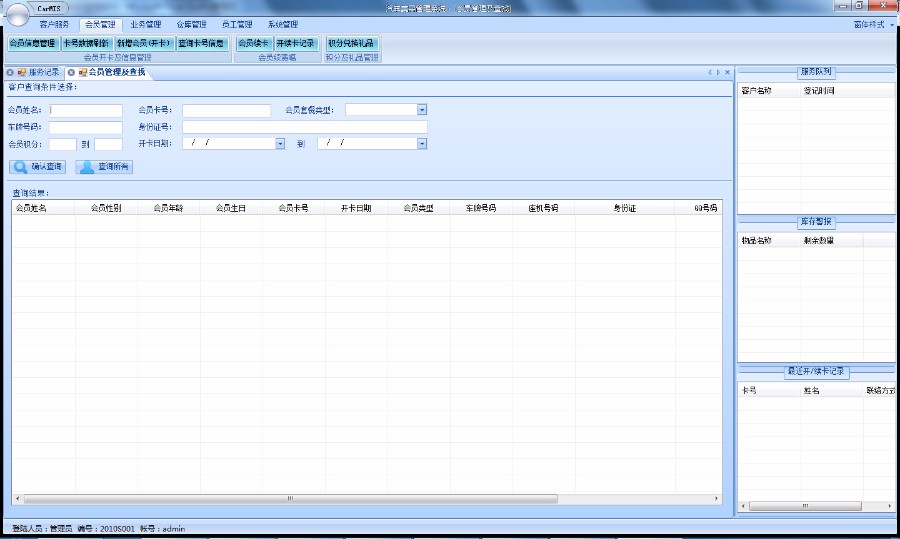Image resolution: width=900 pixels, height=539 pixels.
Task: Sort results by 会员姓名 column header
Action: (43, 208)
